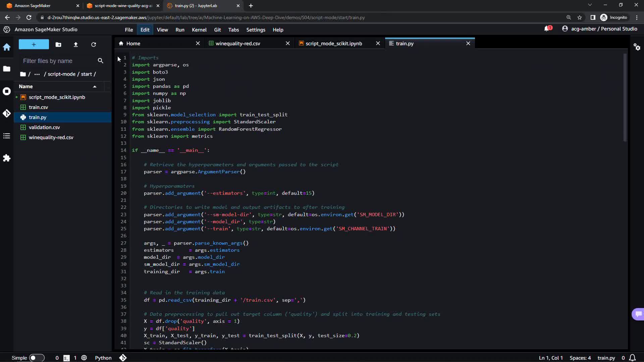Refresh the file browser list
Viewport: 644px width, 362px height.
[94, 44]
